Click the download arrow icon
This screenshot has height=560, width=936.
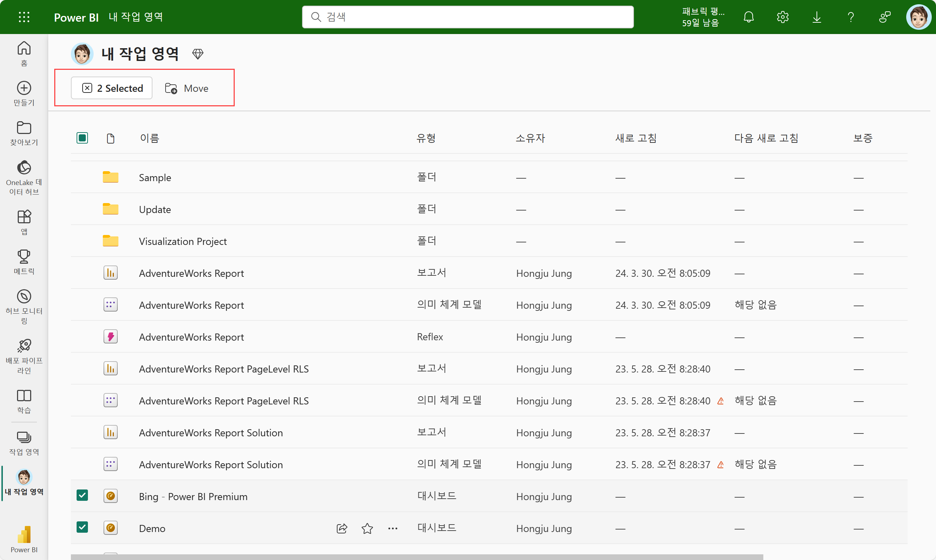pos(817,17)
